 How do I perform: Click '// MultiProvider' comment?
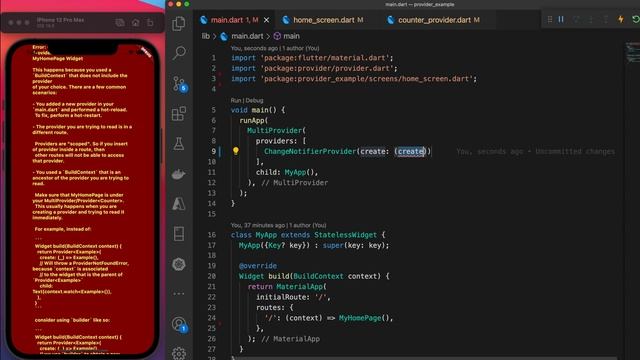294,183
